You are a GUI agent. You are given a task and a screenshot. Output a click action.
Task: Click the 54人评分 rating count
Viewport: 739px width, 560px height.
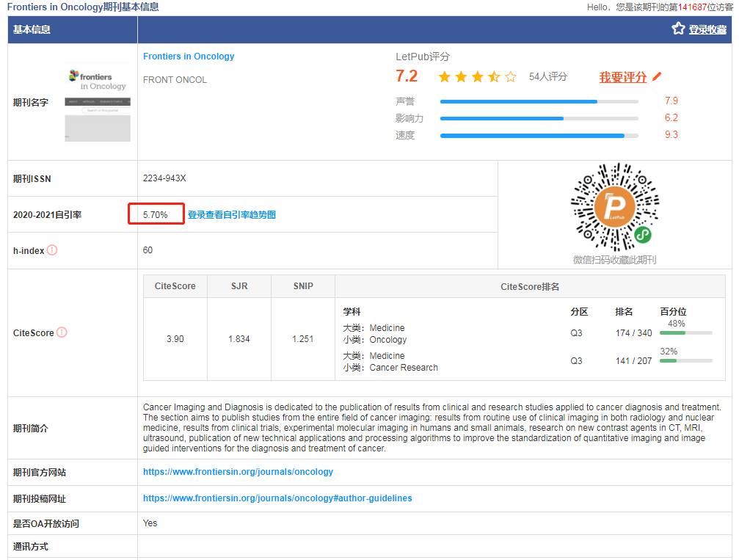click(x=548, y=76)
